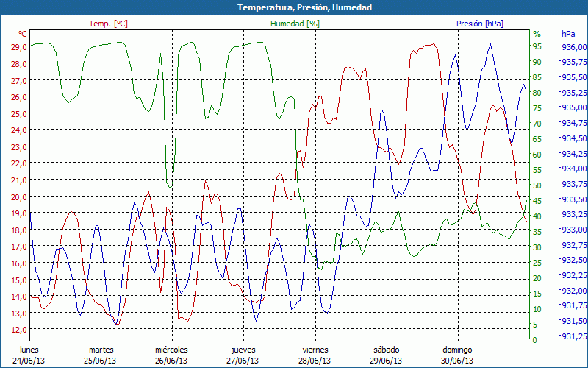Image resolution: width=588 pixels, height=368 pixels.
Task: Click the '°C' unit label on temperature axis
Action: pyautogui.click(x=23, y=34)
